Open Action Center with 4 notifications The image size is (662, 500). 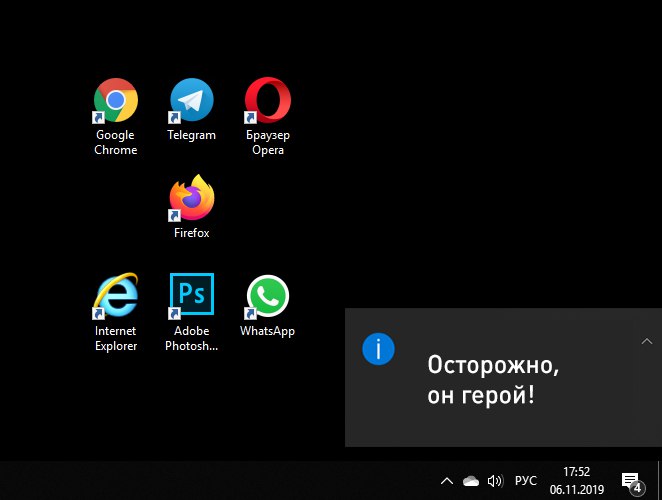pos(633,482)
